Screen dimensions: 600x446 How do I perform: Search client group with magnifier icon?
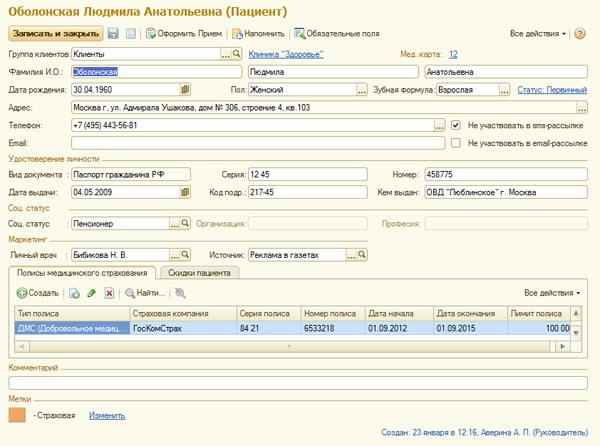(237, 54)
